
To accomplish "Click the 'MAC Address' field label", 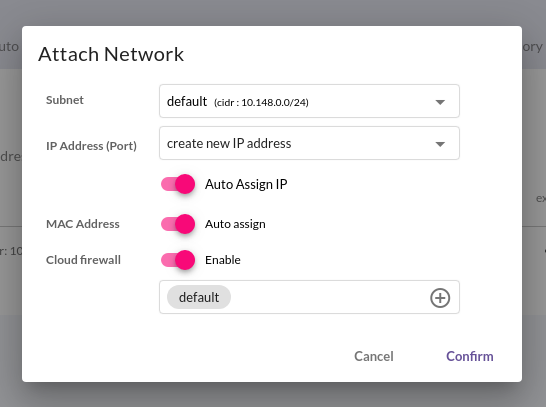I will (x=83, y=224).
